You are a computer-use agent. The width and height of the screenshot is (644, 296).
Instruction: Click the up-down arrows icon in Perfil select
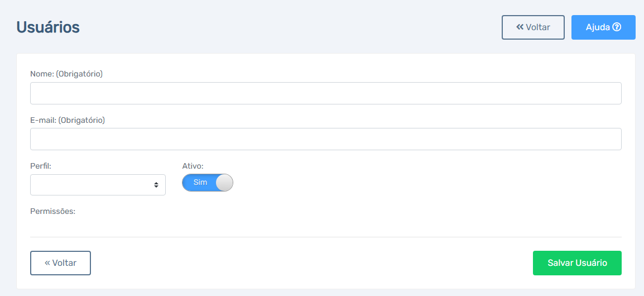[x=156, y=185]
